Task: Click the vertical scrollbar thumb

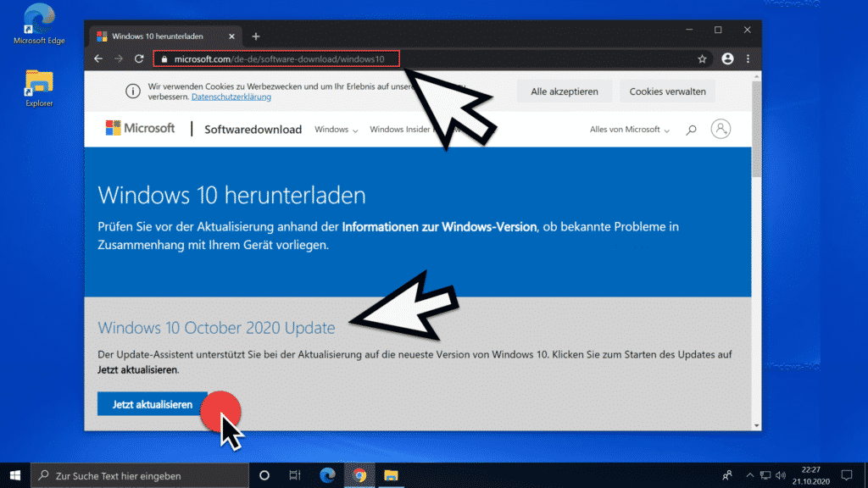Action: (756, 129)
